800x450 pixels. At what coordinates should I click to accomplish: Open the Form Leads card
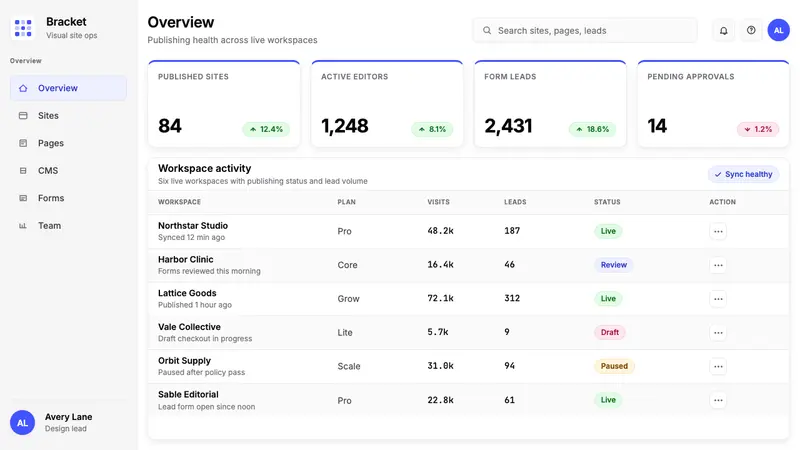[x=550, y=104]
